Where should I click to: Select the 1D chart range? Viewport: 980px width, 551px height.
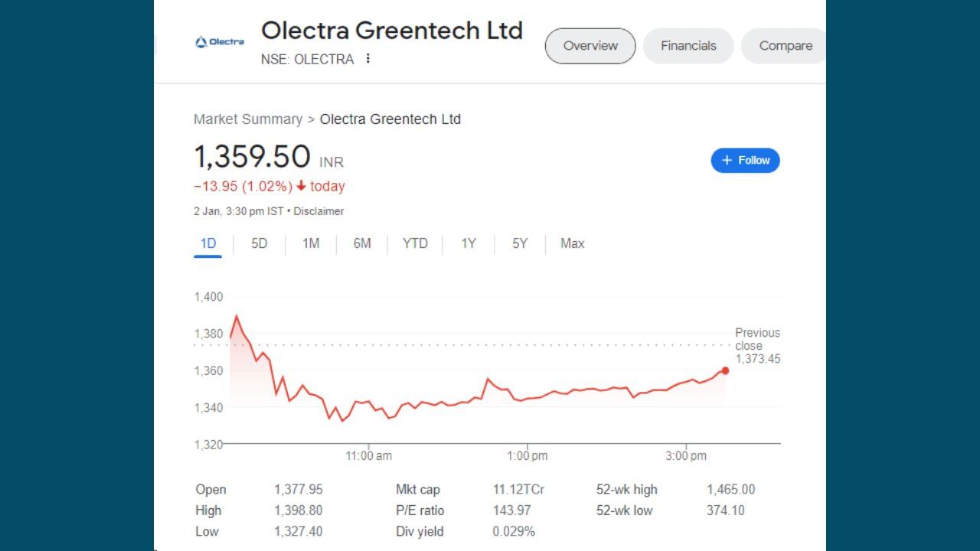pyautogui.click(x=207, y=244)
